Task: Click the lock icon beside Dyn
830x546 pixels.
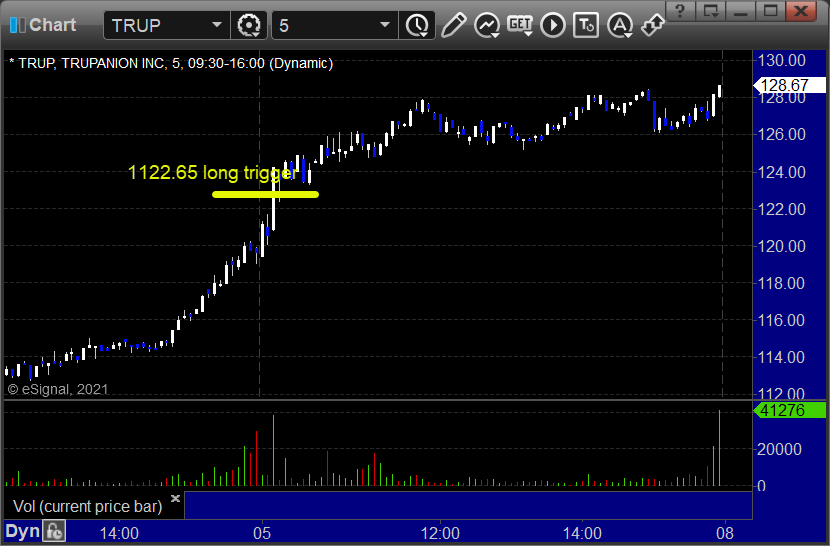Action: click(54, 531)
